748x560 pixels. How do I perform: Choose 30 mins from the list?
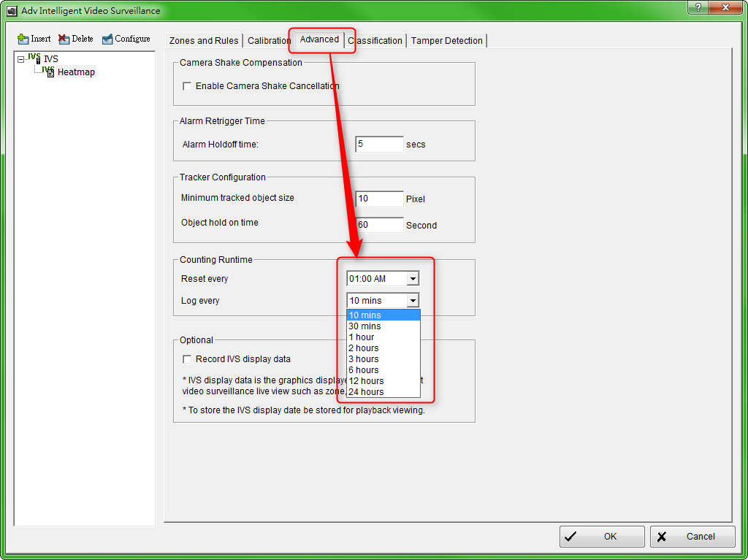(365, 326)
